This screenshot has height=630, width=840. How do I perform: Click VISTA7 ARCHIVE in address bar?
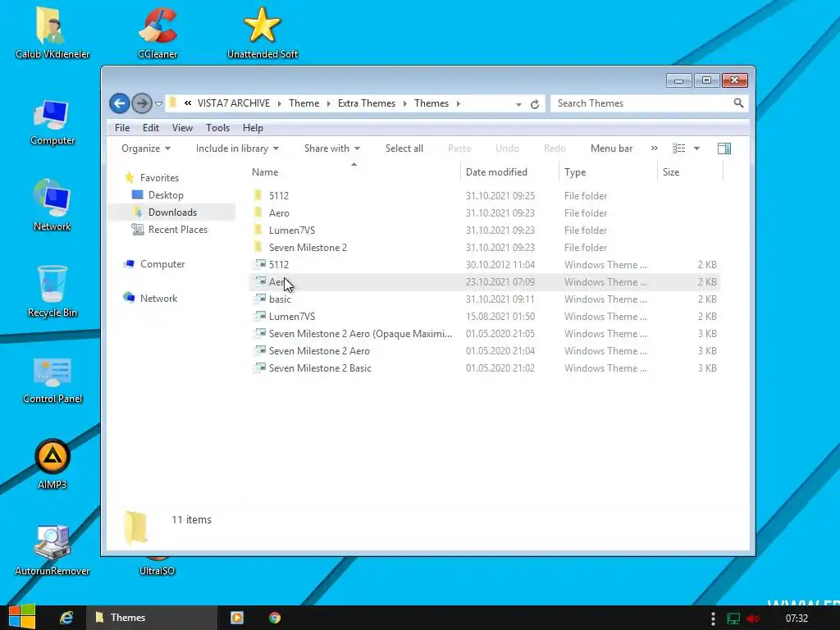(x=234, y=103)
